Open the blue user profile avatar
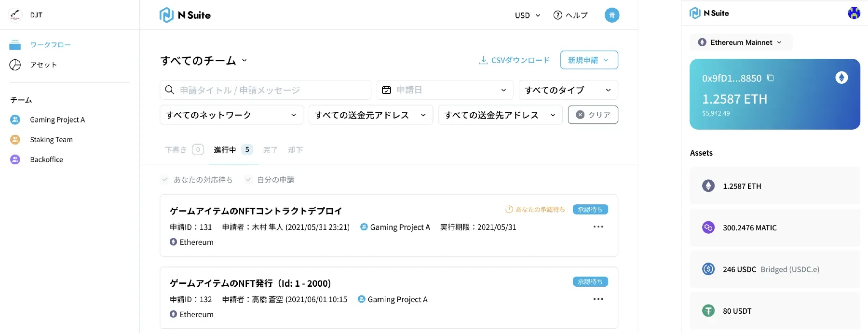Viewport: 868px width, 333px height. (612, 15)
